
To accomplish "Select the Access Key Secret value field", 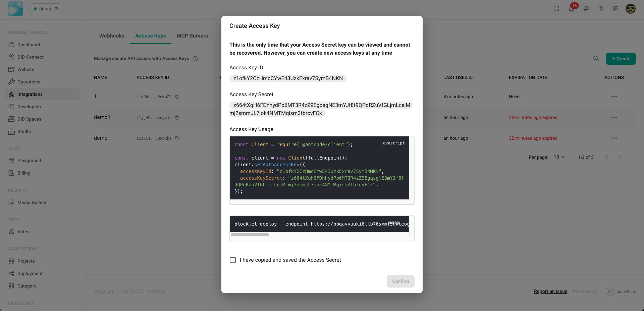I will click(x=320, y=109).
